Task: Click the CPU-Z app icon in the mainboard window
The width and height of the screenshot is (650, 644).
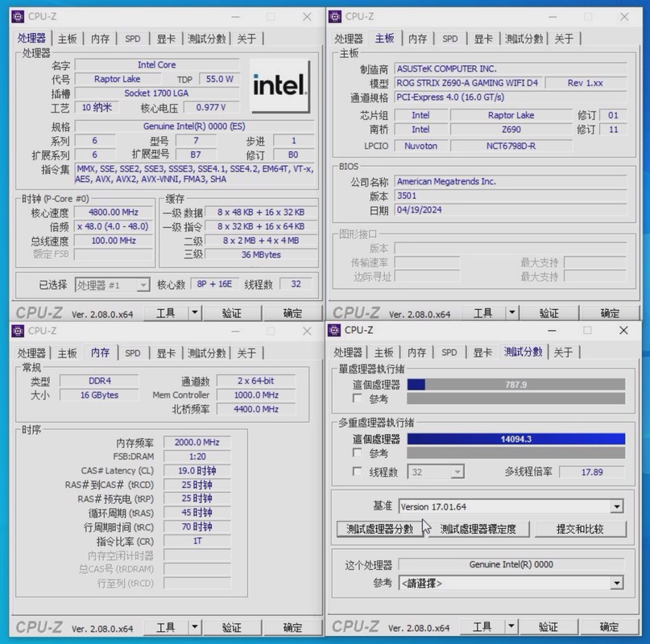Action: click(335, 17)
